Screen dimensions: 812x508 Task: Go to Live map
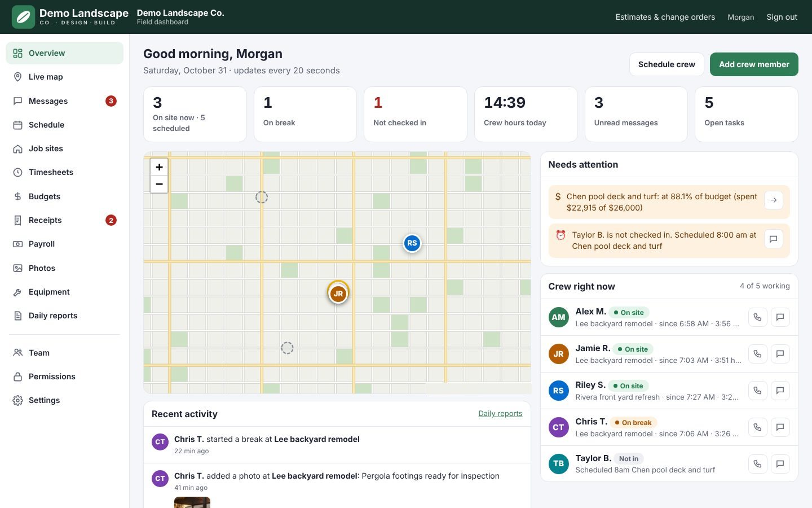(64, 77)
